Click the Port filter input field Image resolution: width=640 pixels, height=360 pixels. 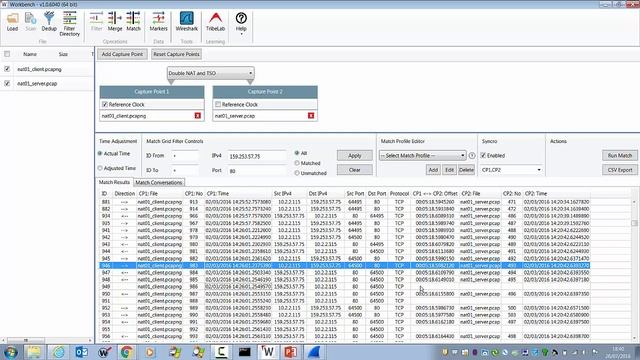257,171
